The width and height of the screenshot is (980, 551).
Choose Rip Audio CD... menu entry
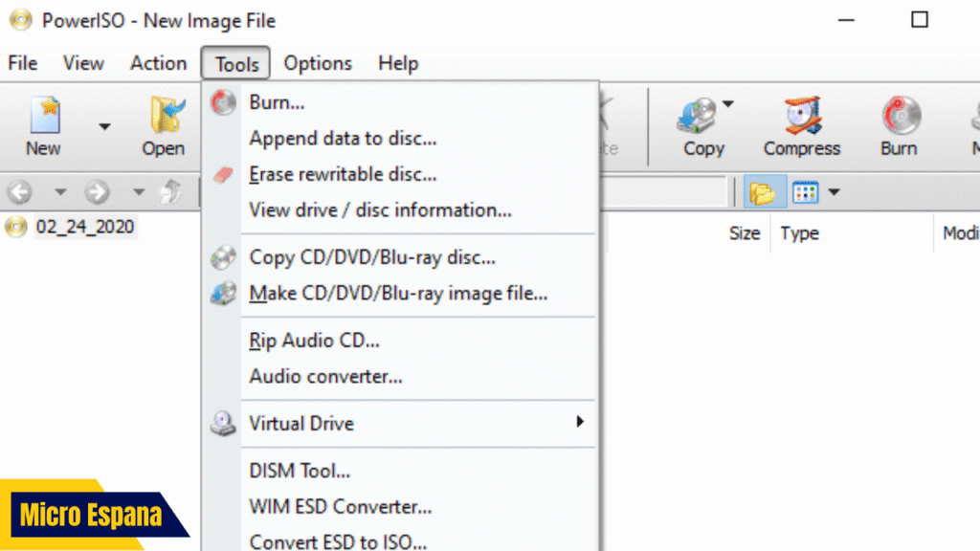(314, 340)
